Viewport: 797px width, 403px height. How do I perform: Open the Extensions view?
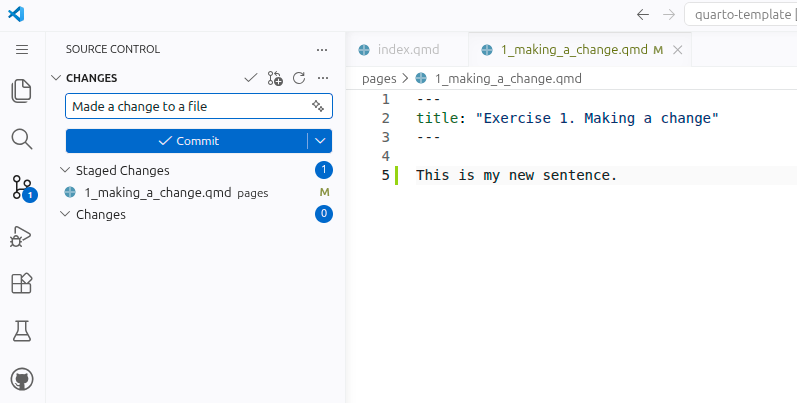22,283
